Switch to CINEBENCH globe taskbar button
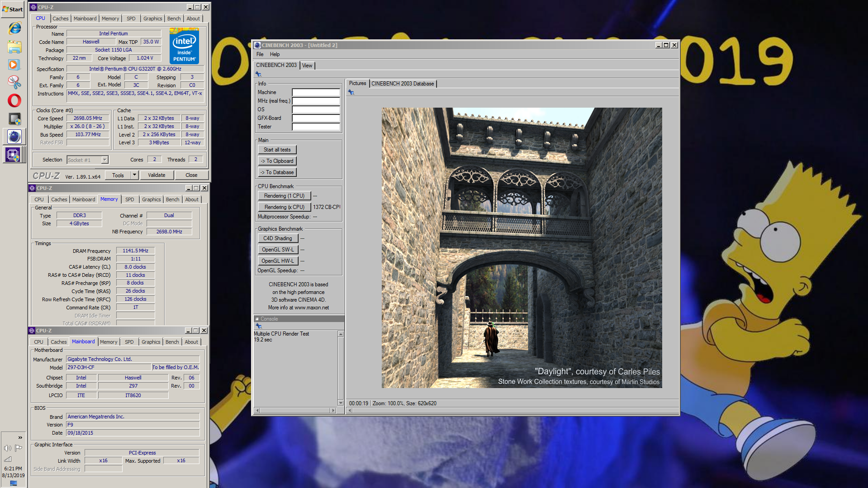 tap(14, 137)
